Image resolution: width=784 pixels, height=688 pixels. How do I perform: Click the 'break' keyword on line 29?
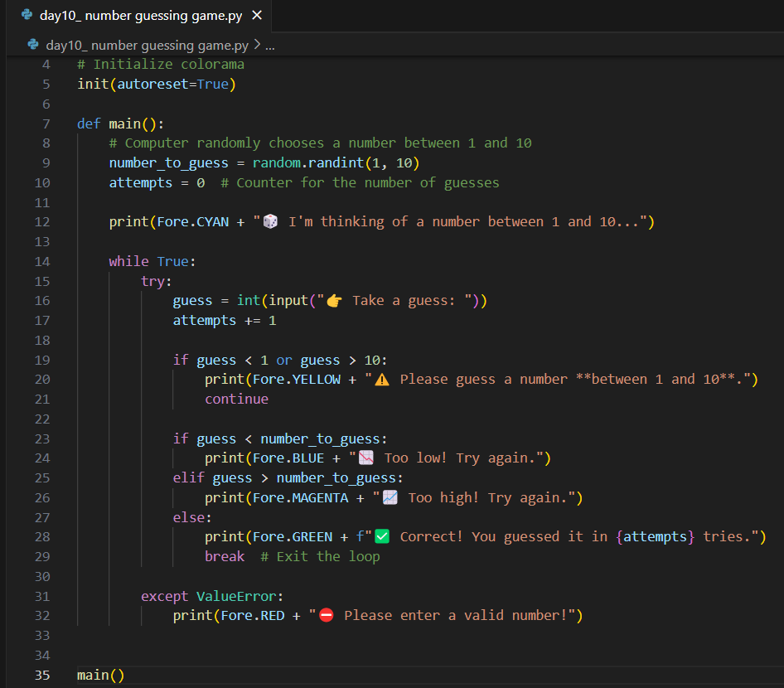coord(225,556)
